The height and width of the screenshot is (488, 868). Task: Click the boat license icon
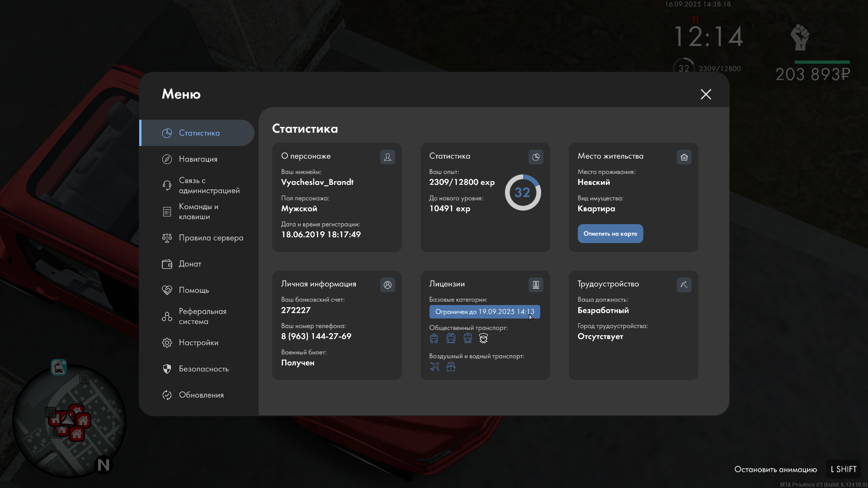(451, 367)
